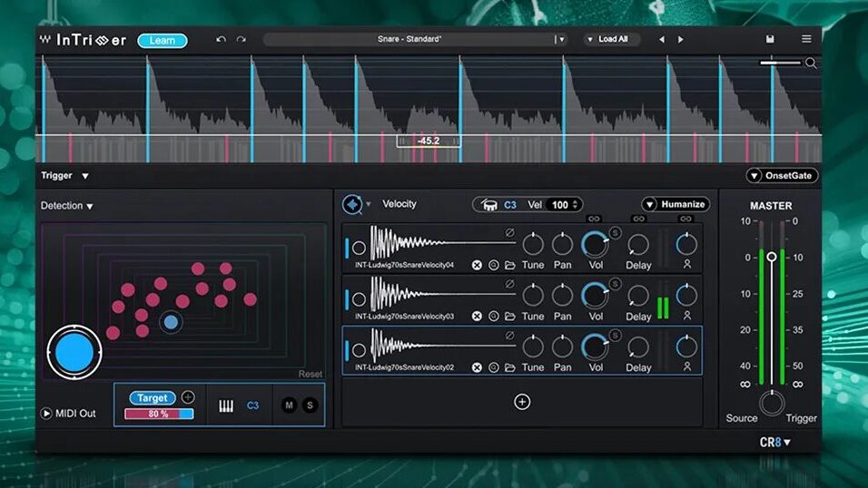Toggle the round audition button for the SnareVelocity02 sample
Viewport: 868px width, 488px height.
(359, 350)
